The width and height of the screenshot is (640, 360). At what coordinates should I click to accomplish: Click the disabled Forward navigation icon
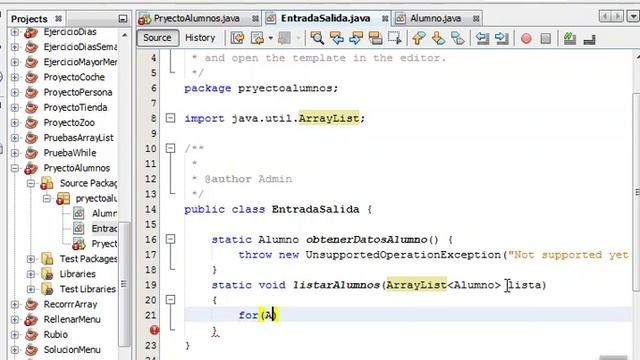click(x=284, y=38)
